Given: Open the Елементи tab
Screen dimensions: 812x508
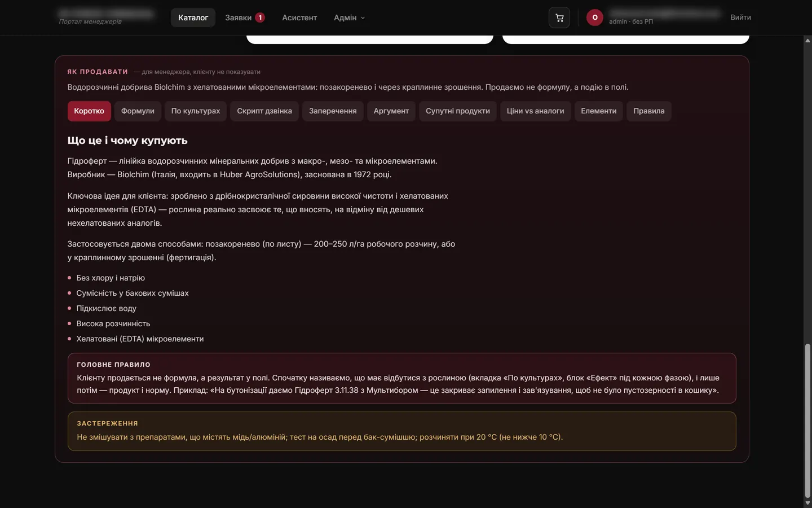Looking at the screenshot, I should [598, 111].
